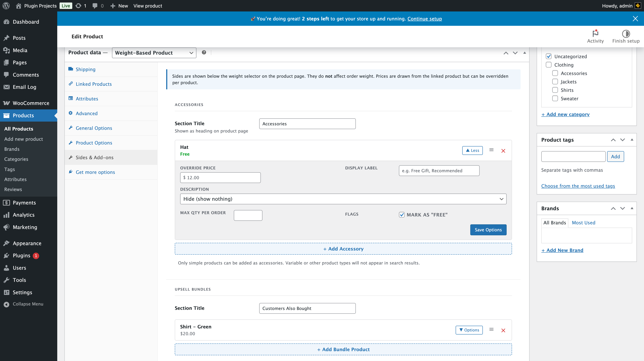
Task: Click the drag handle next to Hat accessory
Action: pos(491,150)
